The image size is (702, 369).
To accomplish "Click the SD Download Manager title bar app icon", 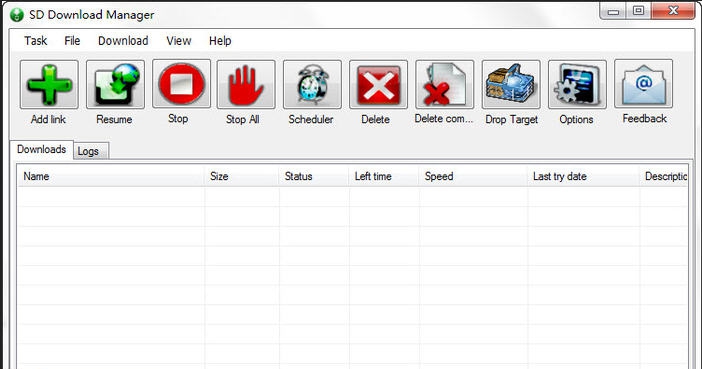I will [x=17, y=15].
